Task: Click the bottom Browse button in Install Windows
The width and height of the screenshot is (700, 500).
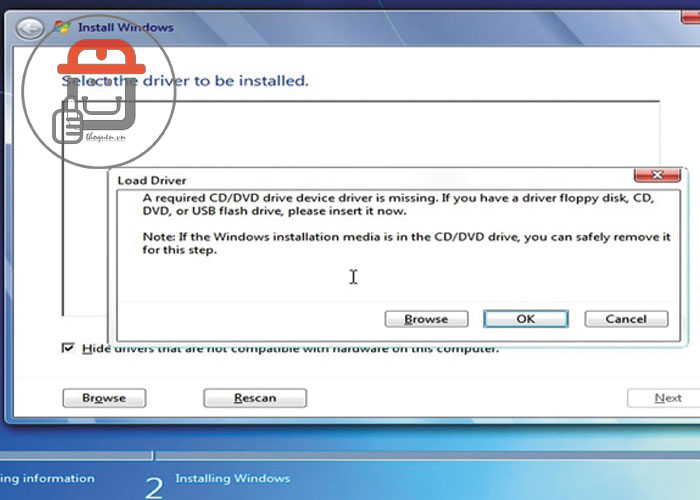Action: click(x=104, y=398)
